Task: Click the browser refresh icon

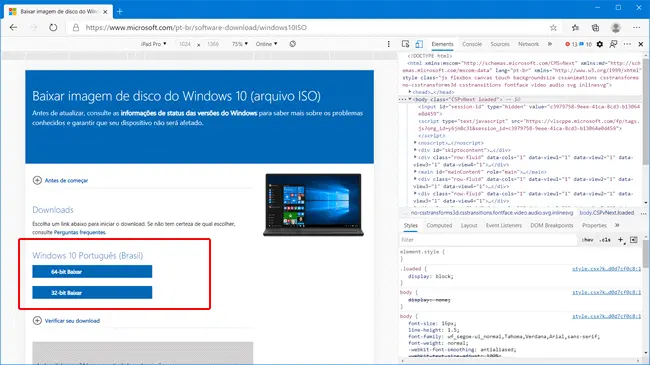Action: click(x=53, y=28)
